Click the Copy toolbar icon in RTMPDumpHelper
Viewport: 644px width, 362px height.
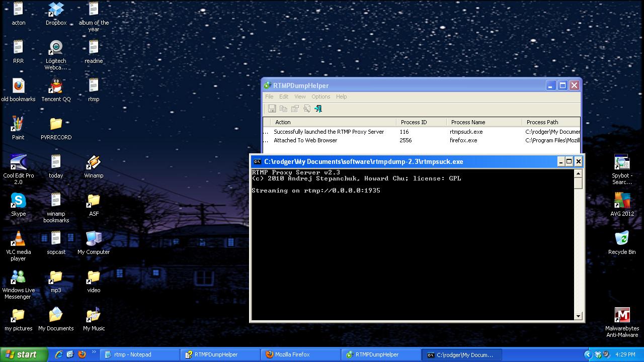283,109
